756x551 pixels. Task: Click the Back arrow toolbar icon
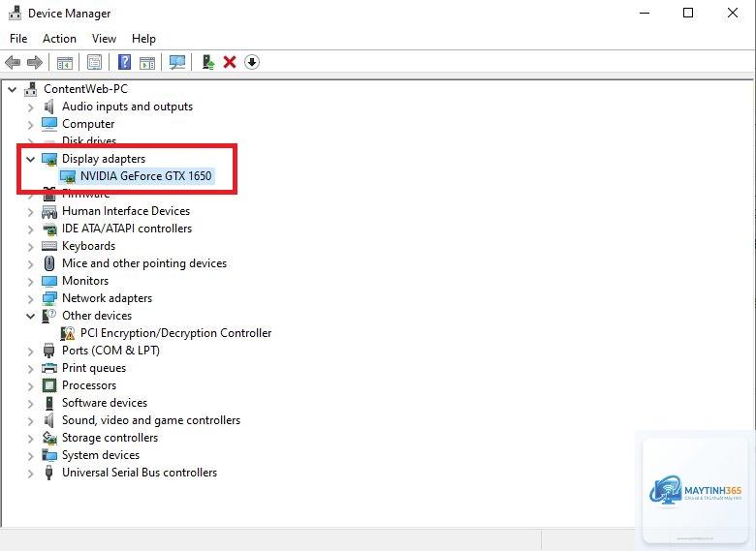pos(13,62)
